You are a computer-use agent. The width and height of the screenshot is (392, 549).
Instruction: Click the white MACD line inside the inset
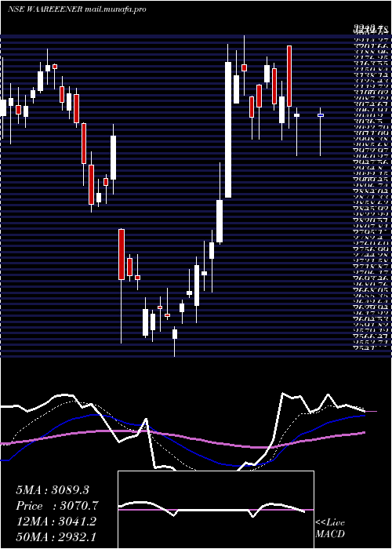[x=210, y=508]
